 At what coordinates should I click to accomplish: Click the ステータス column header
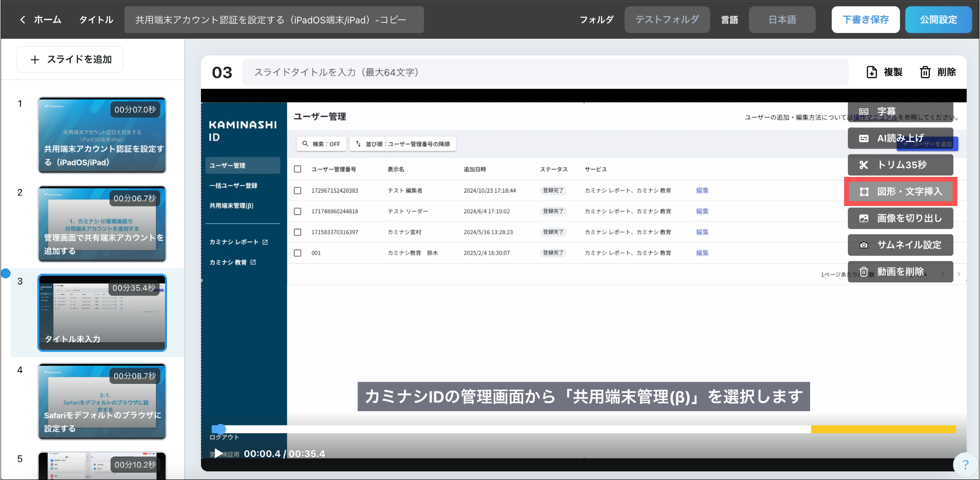tap(554, 169)
